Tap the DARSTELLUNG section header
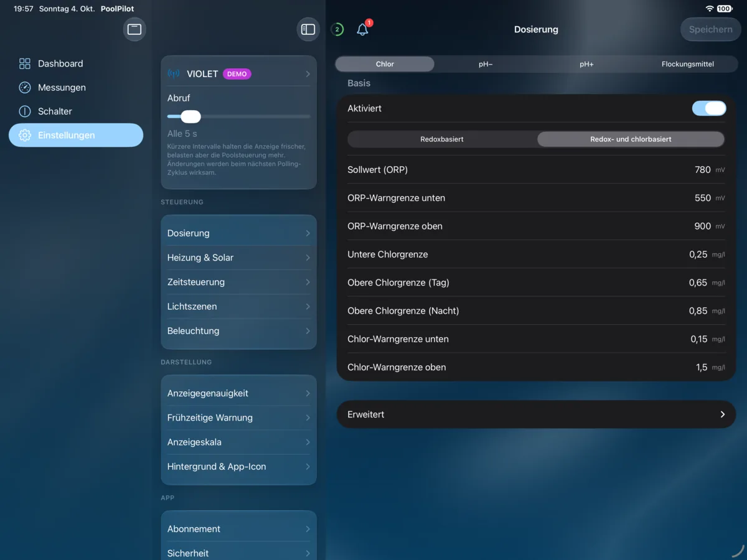 [x=186, y=362]
